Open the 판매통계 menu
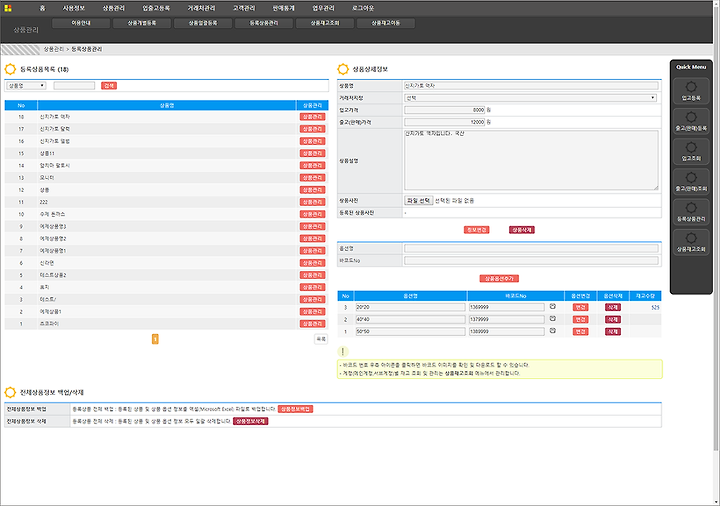This screenshot has height=506, width=720. [283, 8]
